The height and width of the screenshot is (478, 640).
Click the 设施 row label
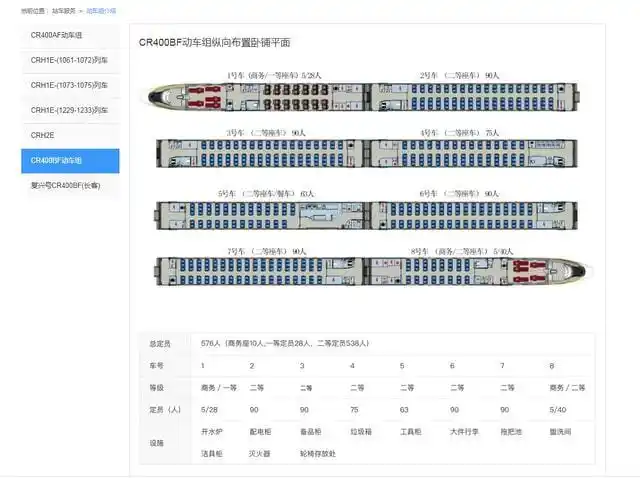tap(156, 443)
